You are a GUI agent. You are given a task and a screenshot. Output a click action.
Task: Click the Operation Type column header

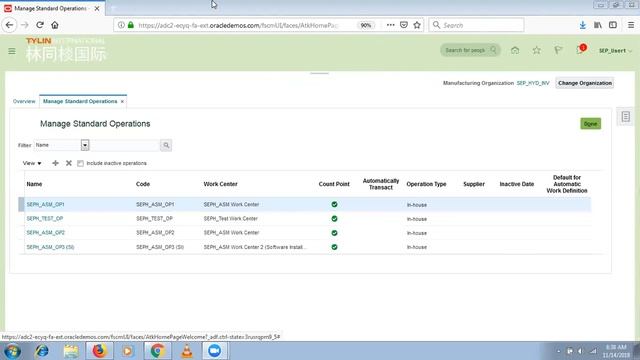click(x=426, y=184)
